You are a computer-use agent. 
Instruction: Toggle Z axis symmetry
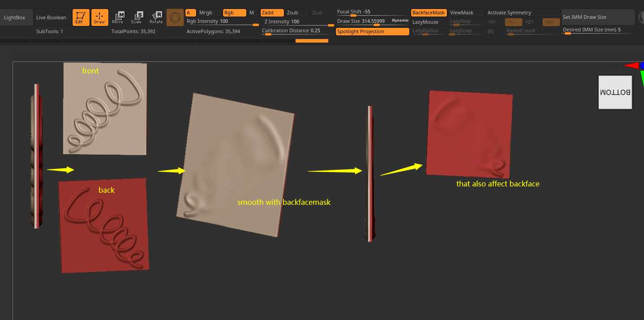(x=529, y=22)
